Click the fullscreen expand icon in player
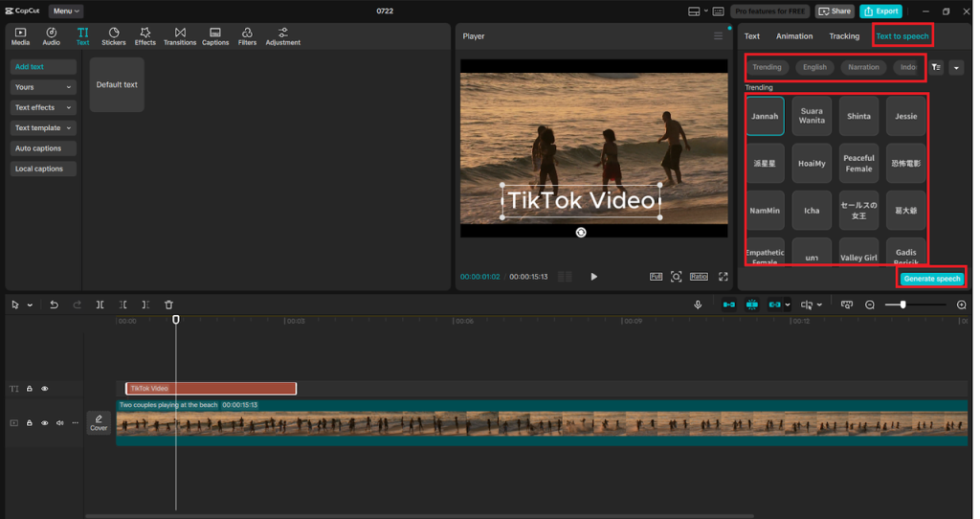This screenshot has width=980, height=519. pos(724,277)
